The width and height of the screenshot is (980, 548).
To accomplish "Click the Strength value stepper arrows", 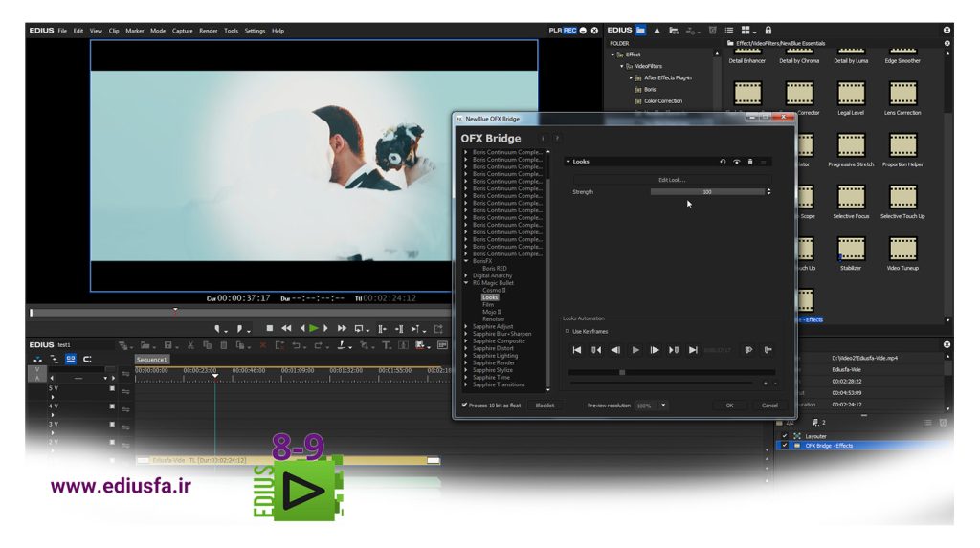I will pos(768,192).
